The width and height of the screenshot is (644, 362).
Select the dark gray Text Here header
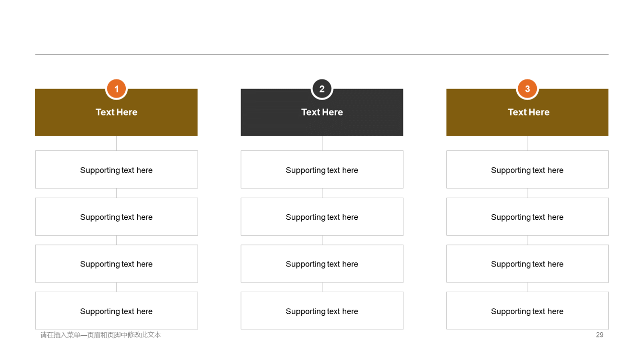pos(322,112)
